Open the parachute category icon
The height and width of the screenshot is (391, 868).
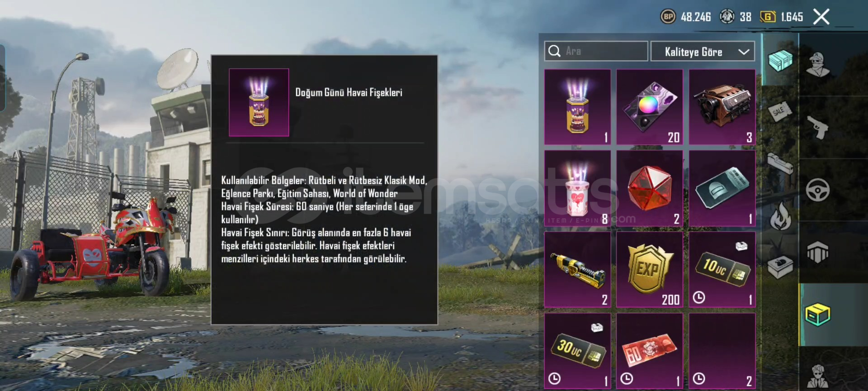pos(818,252)
